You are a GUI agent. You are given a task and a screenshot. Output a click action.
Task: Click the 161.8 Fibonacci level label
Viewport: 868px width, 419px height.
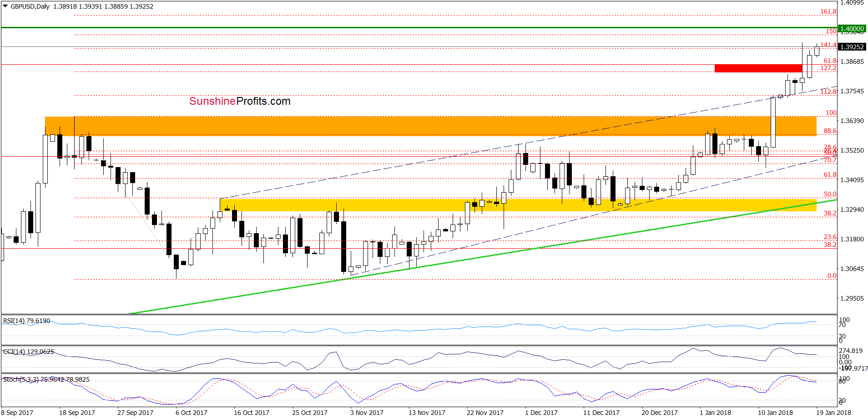coord(828,11)
